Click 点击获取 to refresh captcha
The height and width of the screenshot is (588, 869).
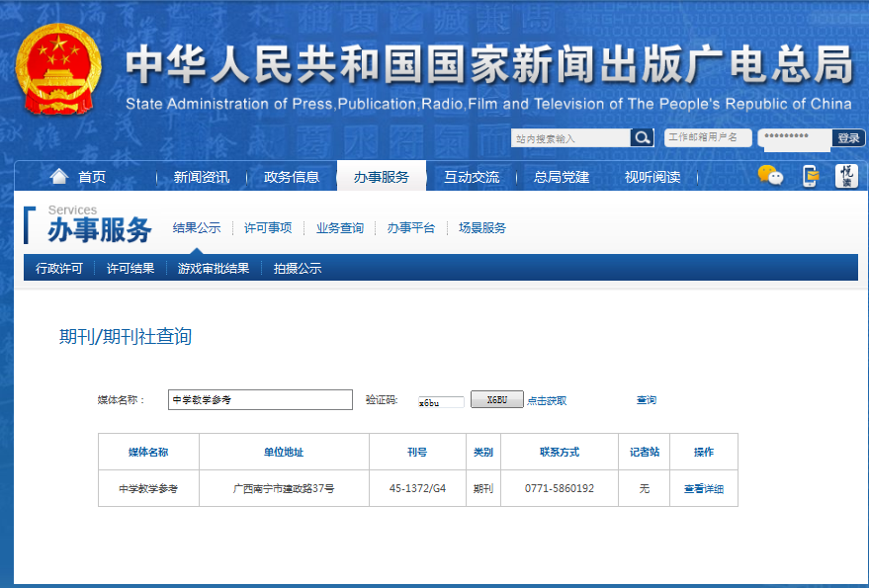(547, 400)
